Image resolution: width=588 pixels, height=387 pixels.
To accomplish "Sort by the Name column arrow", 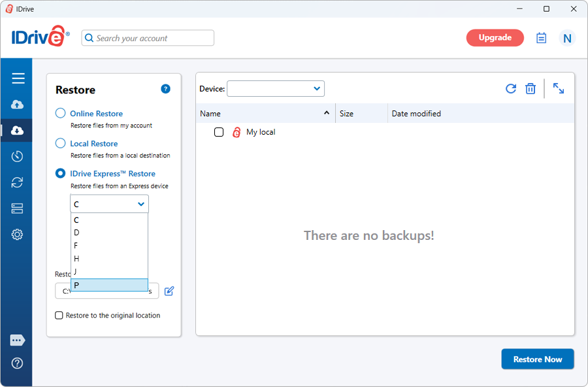I will point(327,112).
